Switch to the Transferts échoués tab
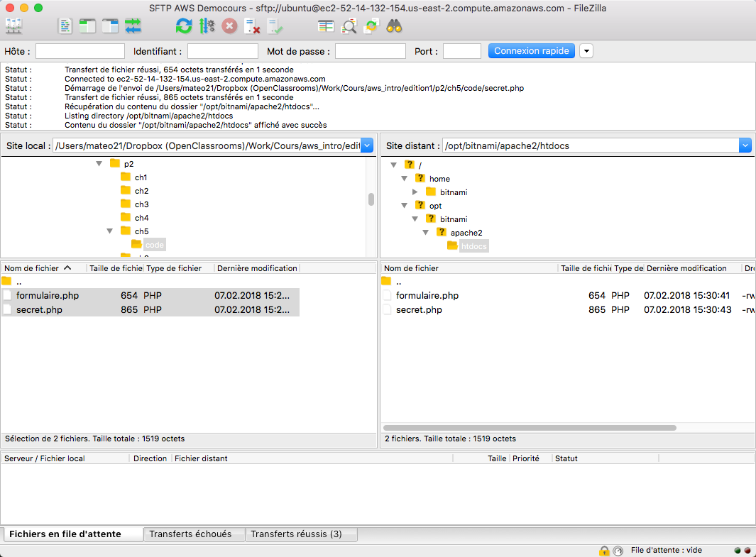756x557 pixels. [x=190, y=534]
